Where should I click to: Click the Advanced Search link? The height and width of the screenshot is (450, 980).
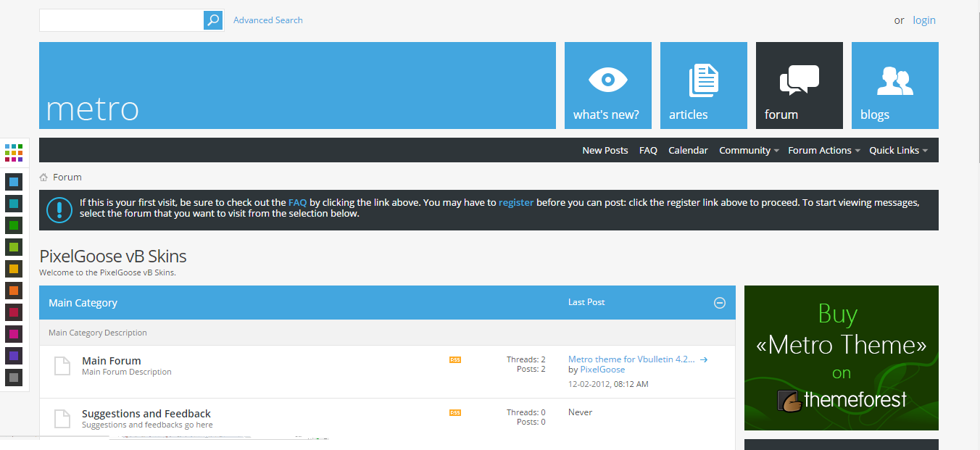point(267,20)
